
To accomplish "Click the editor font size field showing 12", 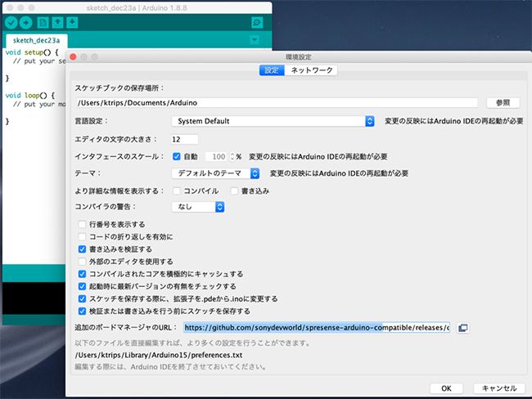I will pyautogui.click(x=185, y=139).
